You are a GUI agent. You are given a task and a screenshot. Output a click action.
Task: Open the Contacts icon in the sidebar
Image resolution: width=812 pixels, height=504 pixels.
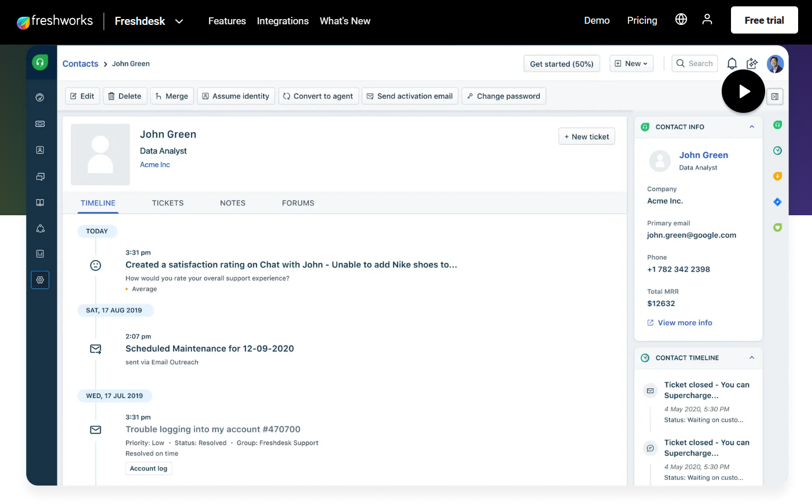coord(40,150)
